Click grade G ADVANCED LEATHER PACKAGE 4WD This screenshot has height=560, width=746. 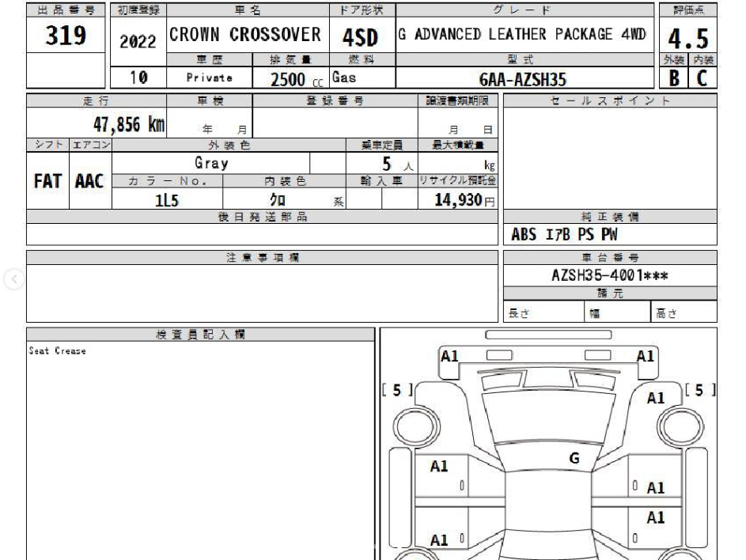(x=522, y=34)
